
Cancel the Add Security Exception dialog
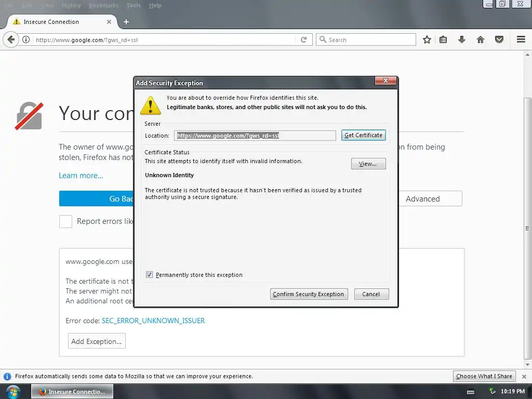pos(371,294)
